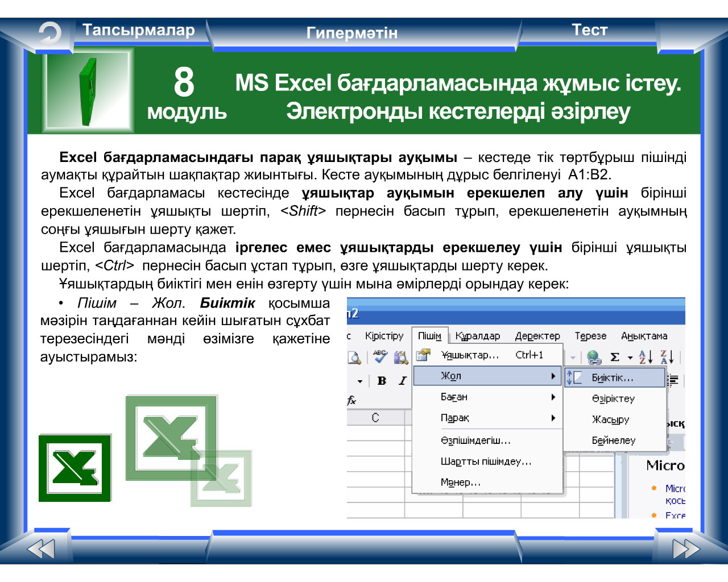Toggle Bold formatting button
This screenshot has height=582, width=728.
(x=382, y=381)
